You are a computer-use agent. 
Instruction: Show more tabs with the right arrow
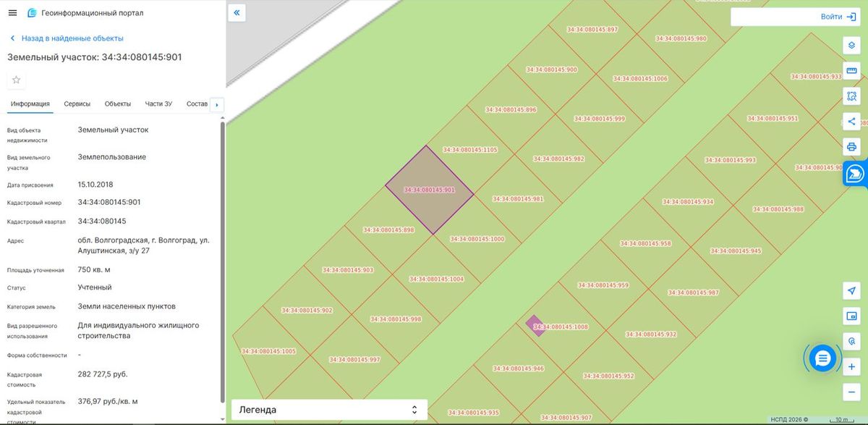coord(217,104)
